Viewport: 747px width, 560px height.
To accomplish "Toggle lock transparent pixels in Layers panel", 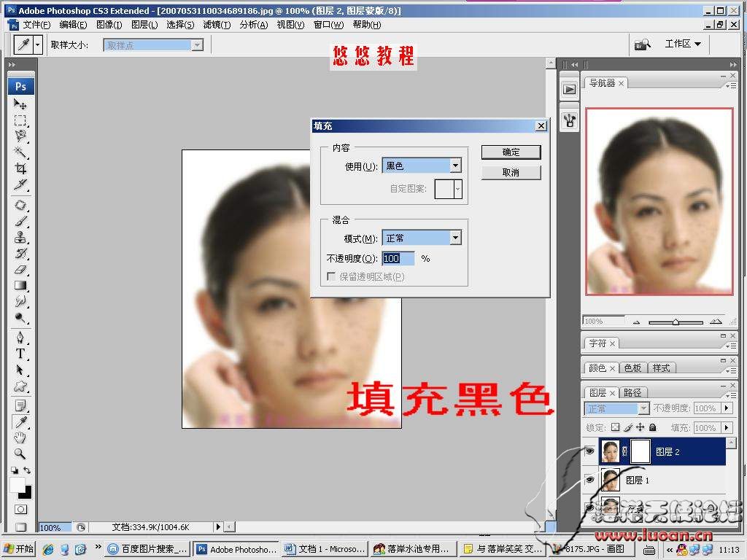I will (616, 427).
